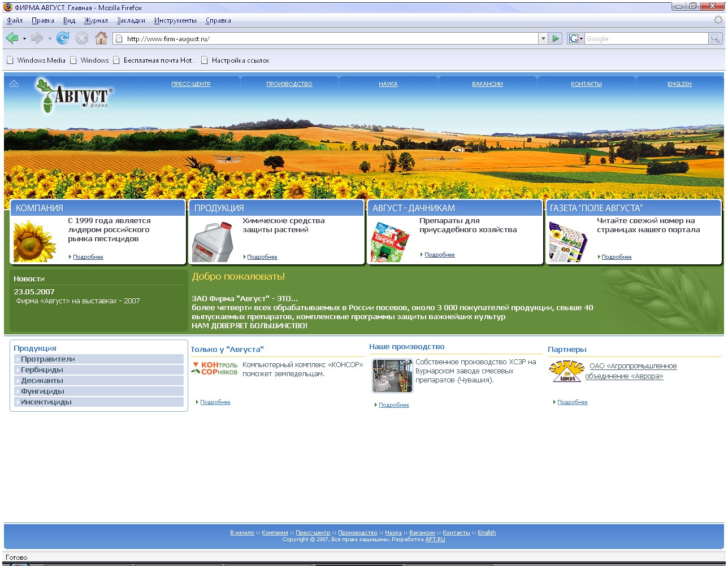
Task: Open the Google search engine selector
Action: point(576,38)
